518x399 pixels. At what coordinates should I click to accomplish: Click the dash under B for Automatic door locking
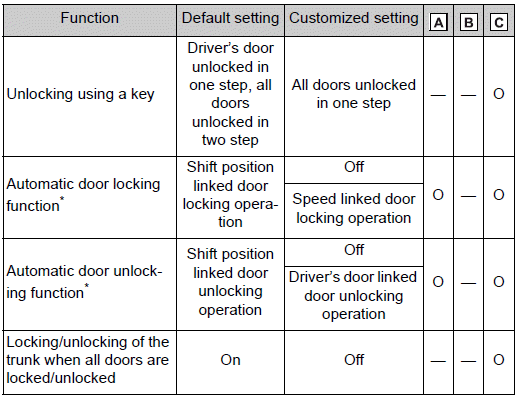(x=468, y=197)
